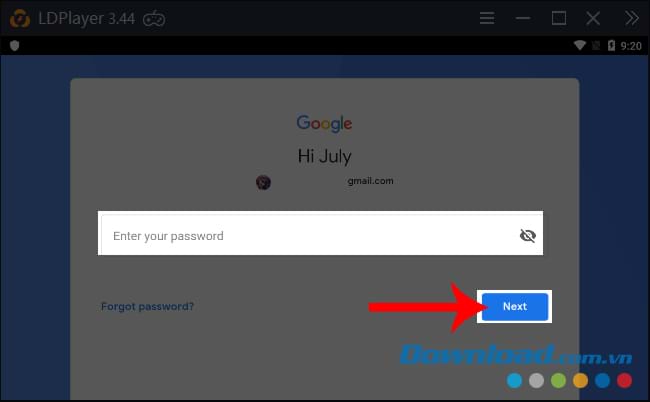This screenshot has width=650, height=402.
Task: Toggle password visibility with the eye icon
Action: click(528, 235)
